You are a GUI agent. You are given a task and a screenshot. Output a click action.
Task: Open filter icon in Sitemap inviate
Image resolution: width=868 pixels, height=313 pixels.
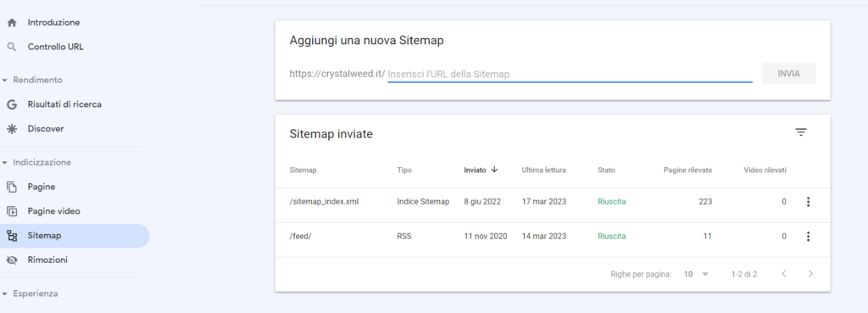tap(800, 131)
